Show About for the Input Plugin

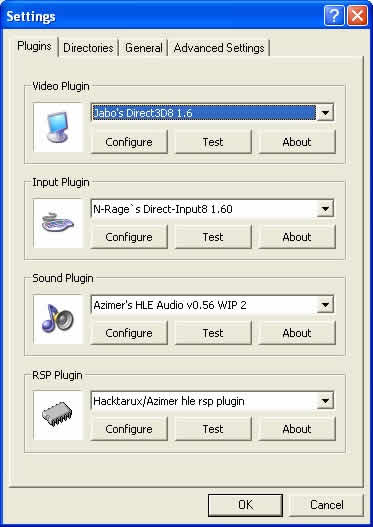click(x=297, y=237)
